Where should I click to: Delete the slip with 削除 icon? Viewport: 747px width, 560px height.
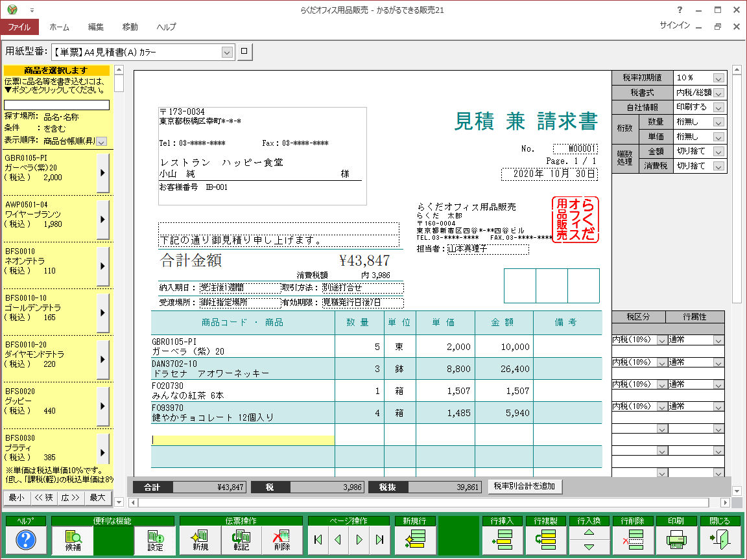coord(282,540)
